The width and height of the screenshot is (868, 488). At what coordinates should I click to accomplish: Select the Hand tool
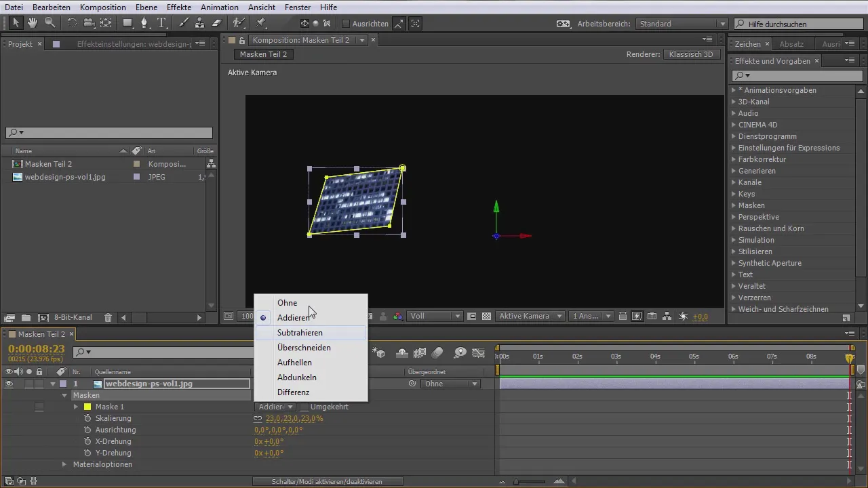coord(33,23)
